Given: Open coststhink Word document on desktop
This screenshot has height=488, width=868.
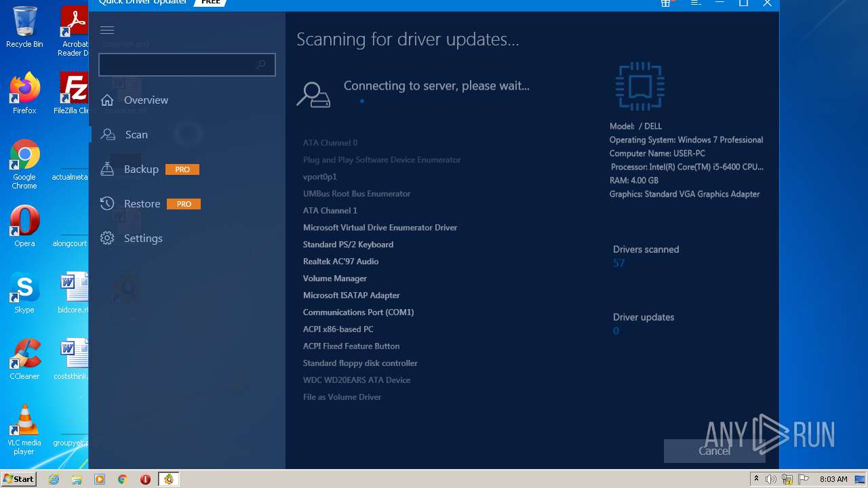Looking at the screenshot, I should (x=72, y=359).
